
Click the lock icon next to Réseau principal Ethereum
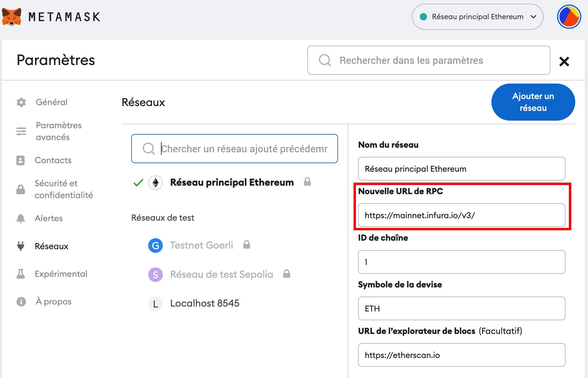pyautogui.click(x=307, y=182)
